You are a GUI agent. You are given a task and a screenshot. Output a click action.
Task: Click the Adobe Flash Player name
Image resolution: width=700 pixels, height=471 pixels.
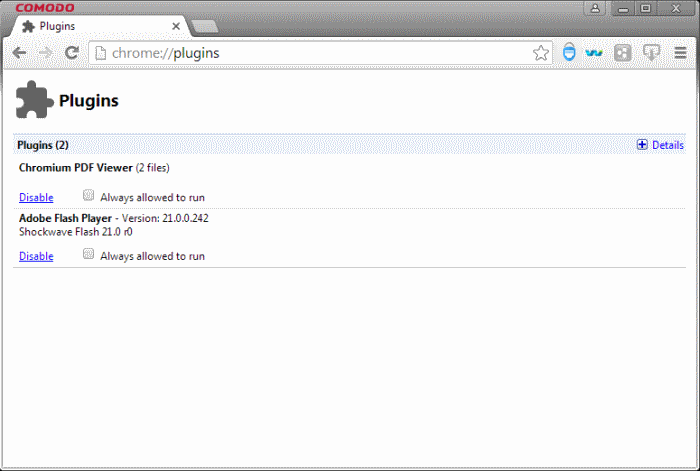(65, 218)
